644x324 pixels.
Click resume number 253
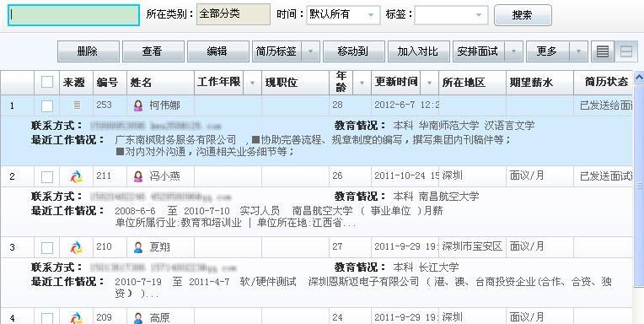[x=104, y=105]
